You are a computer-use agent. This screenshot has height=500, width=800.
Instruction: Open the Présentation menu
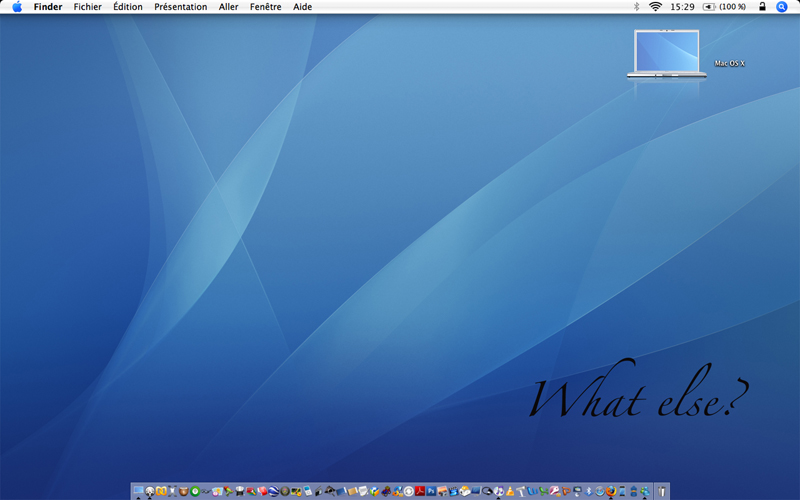click(x=181, y=7)
